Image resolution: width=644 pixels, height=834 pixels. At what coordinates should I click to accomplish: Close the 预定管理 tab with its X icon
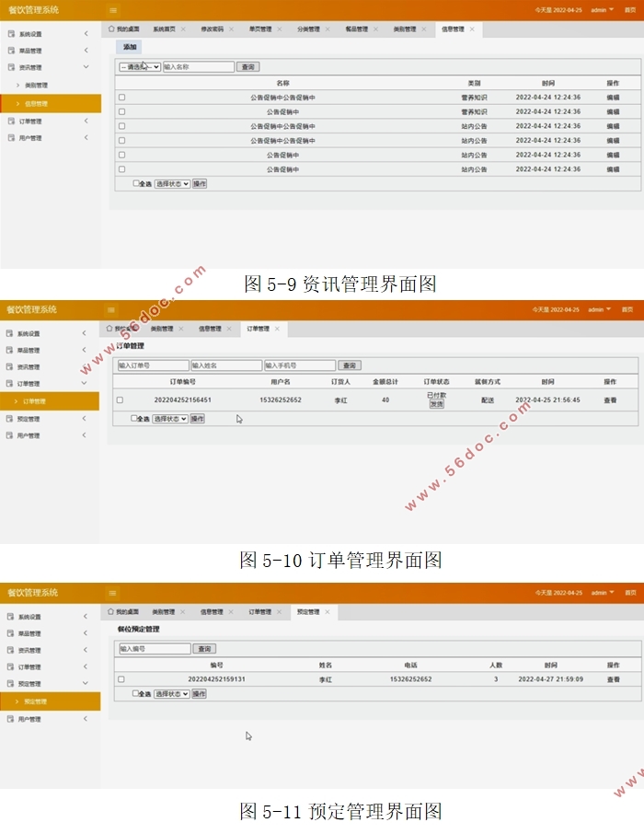click(328, 612)
